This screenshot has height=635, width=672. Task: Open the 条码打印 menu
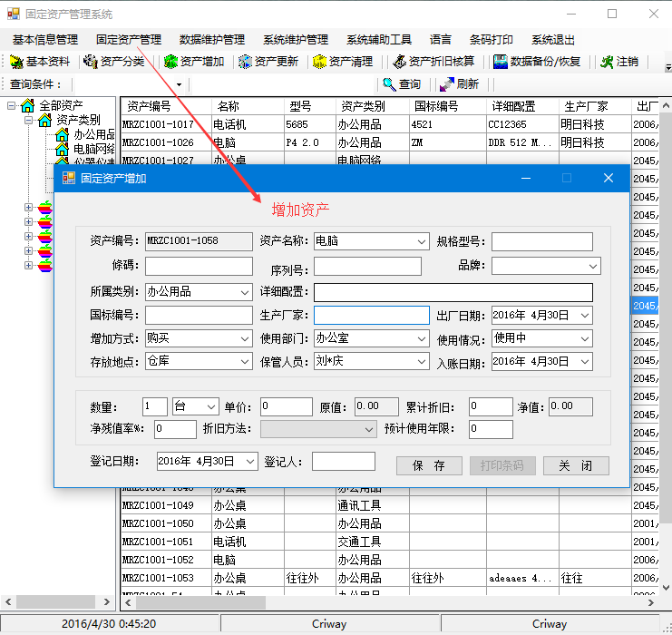pyautogui.click(x=491, y=40)
